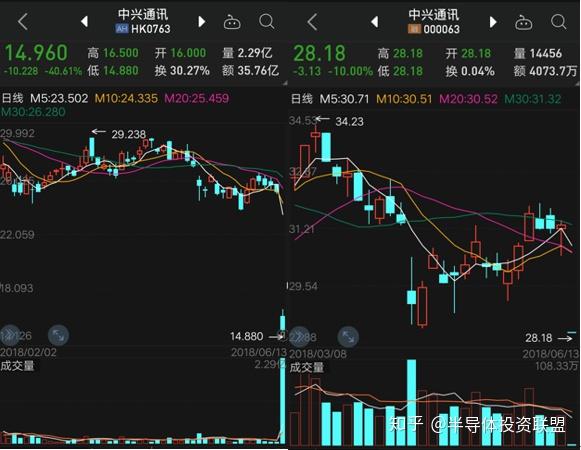Open the robot assistant icon on right panel
The width and height of the screenshot is (581, 450).
coord(523,23)
